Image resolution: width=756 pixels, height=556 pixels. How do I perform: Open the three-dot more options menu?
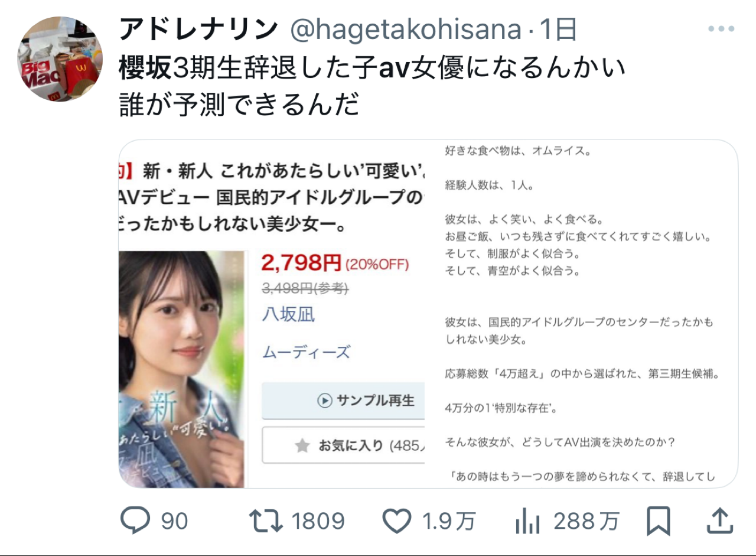pos(721,29)
